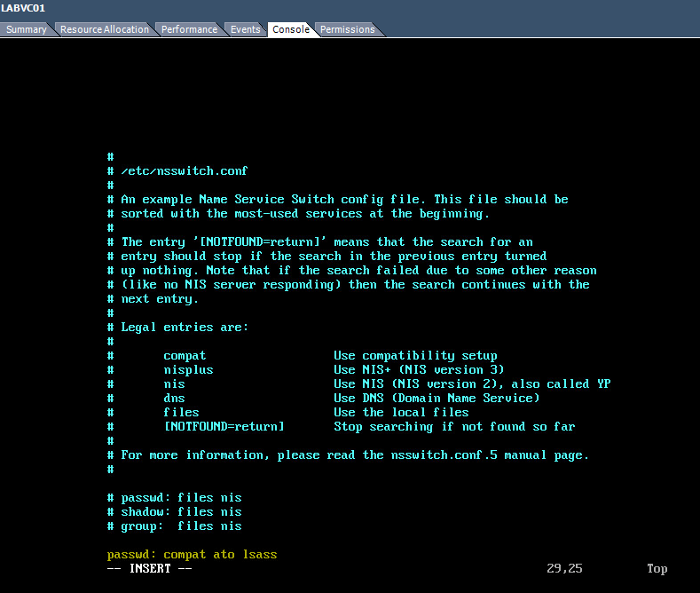Image resolution: width=700 pixels, height=593 pixels.
Task: Click the LABVC01 title text
Action: tap(23, 8)
